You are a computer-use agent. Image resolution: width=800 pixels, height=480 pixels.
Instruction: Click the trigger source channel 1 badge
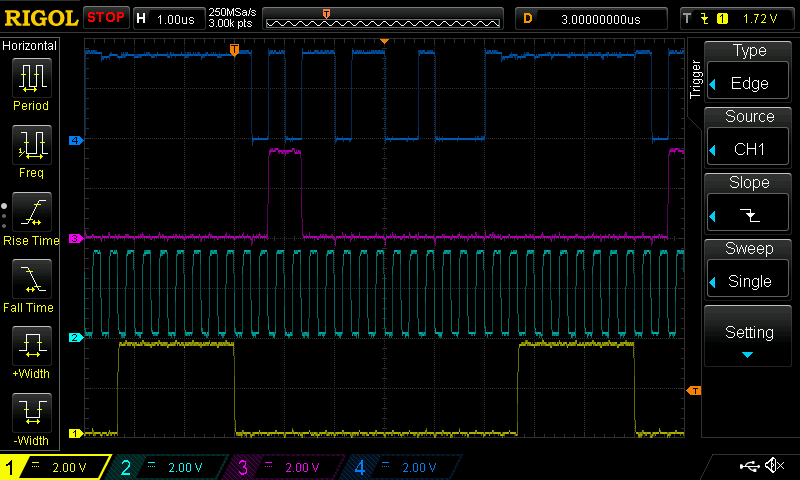click(x=722, y=19)
